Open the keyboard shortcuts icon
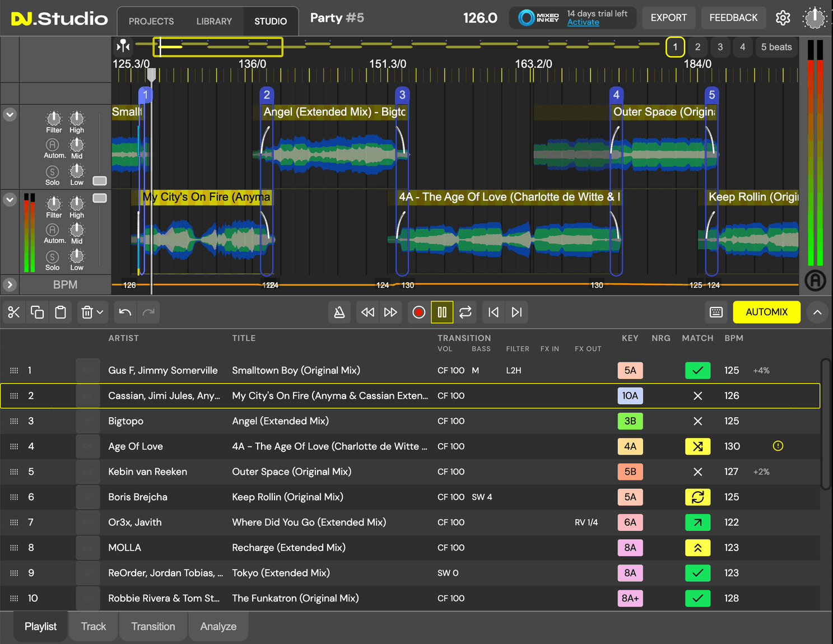Image resolution: width=833 pixels, height=644 pixels. 716,312
